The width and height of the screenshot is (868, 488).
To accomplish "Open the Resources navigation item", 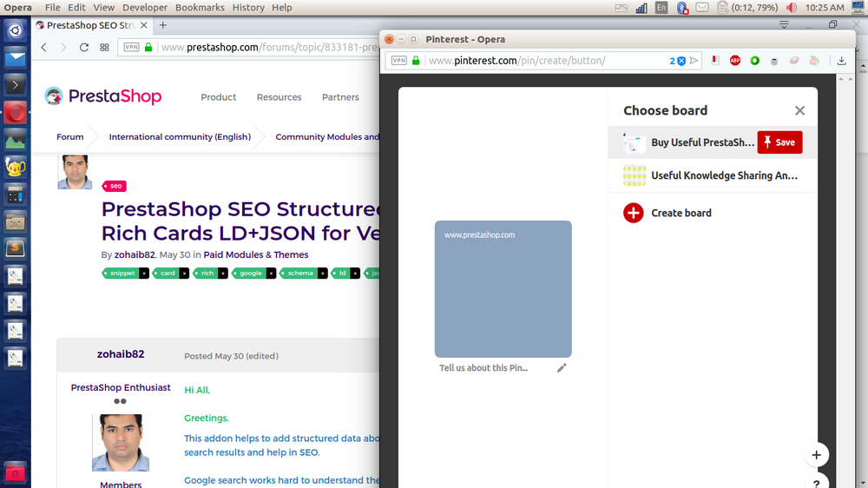I will (279, 97).
